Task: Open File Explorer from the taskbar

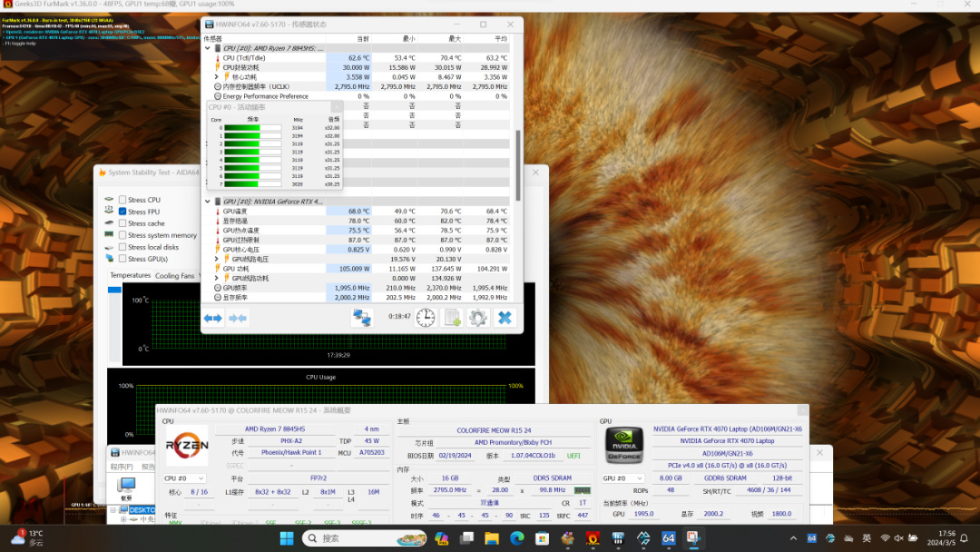Action: [491, 538]
